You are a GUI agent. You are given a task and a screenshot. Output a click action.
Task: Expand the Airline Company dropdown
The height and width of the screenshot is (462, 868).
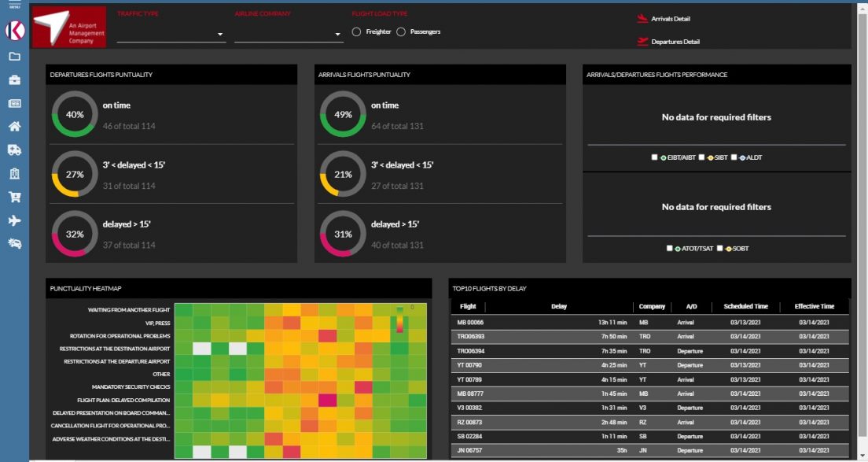(289, 34)
